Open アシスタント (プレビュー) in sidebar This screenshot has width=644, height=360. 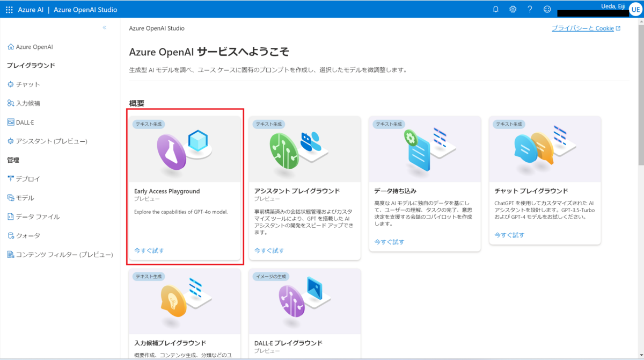52,141
